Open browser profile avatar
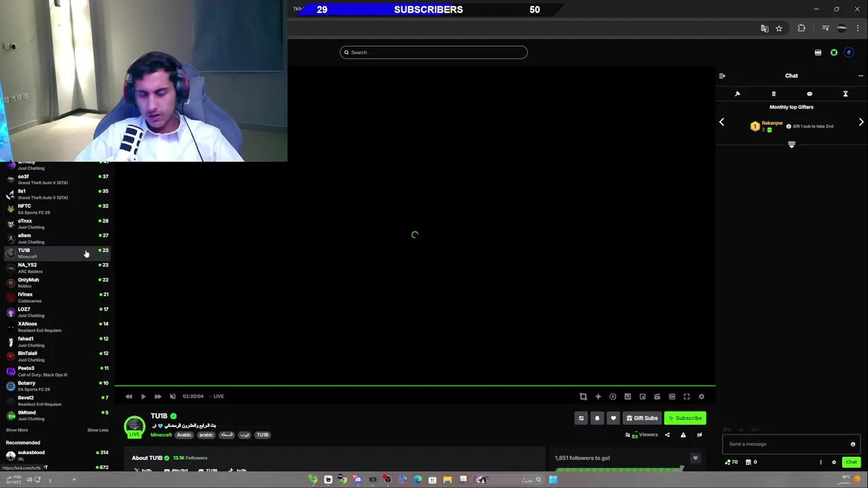The image size is (868, 488). (842, 28)
